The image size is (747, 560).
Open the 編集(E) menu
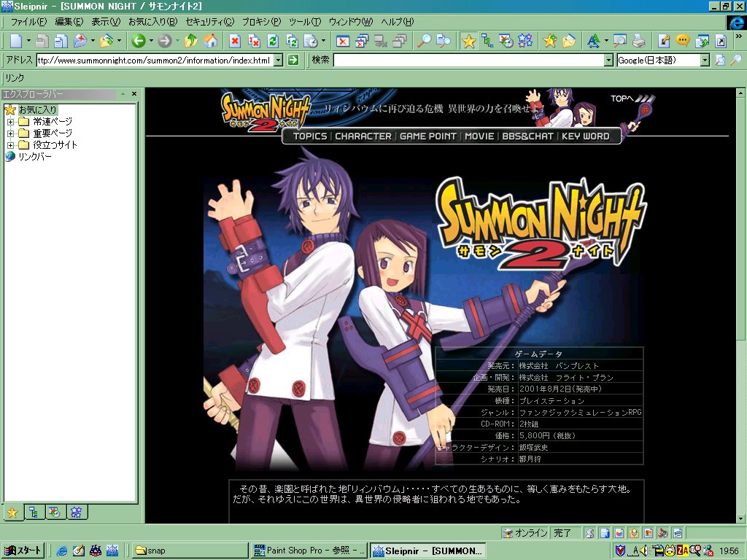pyautogui.click(x=69, y=21)
